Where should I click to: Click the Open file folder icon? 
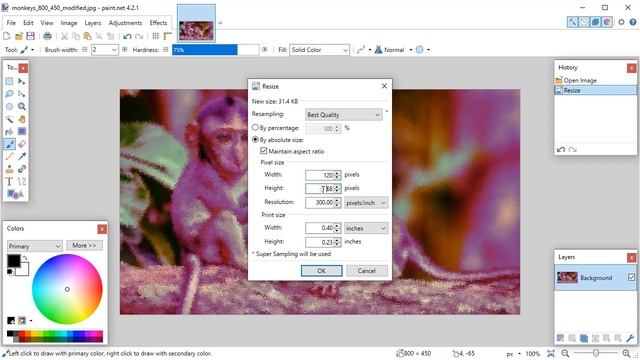click(x=19, y=36)
